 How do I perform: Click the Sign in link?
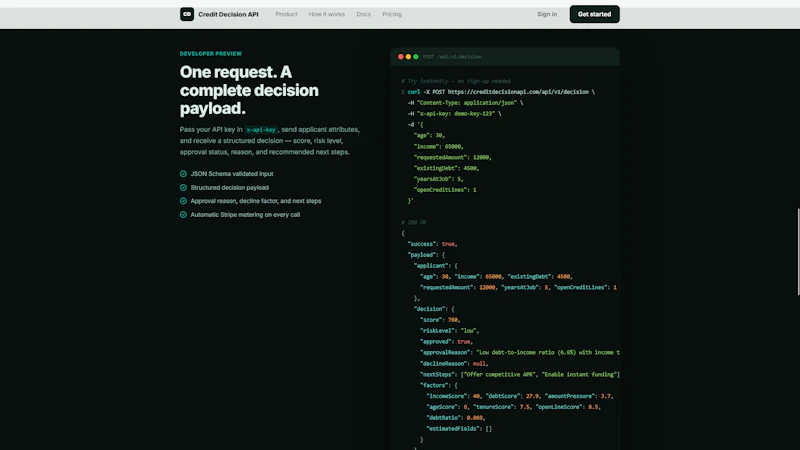[x=547, y=14]
